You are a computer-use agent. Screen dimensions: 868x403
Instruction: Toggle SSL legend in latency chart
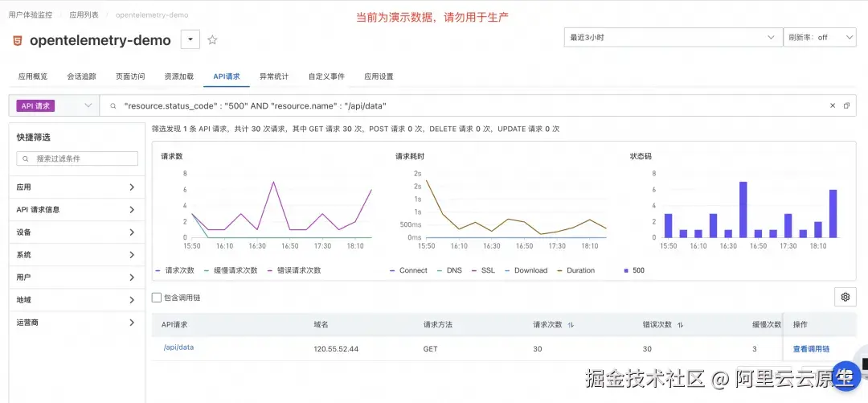click(483, 270)
